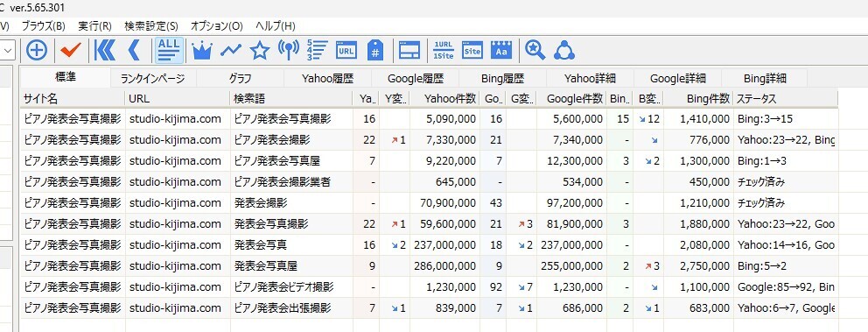The height and width of the screenshot is (332, 868).
Task: Click the star icon in toolbar
Action: tap(260, 51)
